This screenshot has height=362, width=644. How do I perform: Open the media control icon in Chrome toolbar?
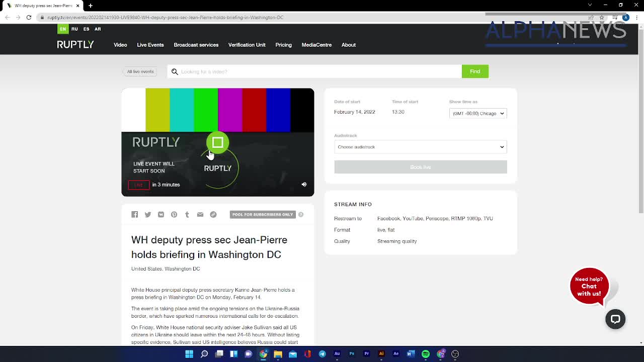pyautogui.click(x=615, y=18)
